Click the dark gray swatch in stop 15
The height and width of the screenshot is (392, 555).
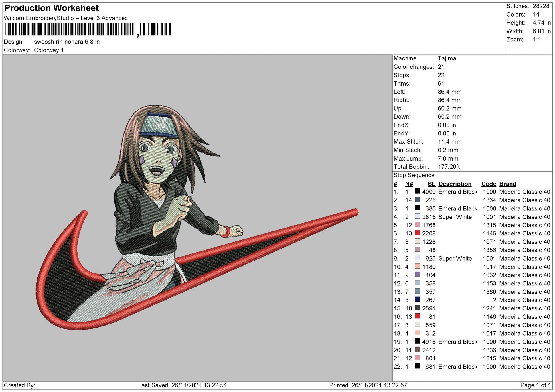(417, 308)
